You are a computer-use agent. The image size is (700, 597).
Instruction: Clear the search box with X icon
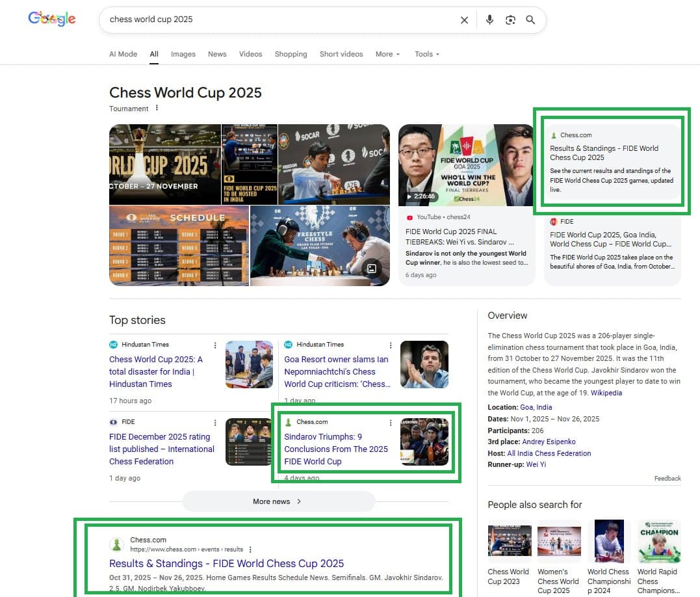pyautogui.click(x=464, y=20)
